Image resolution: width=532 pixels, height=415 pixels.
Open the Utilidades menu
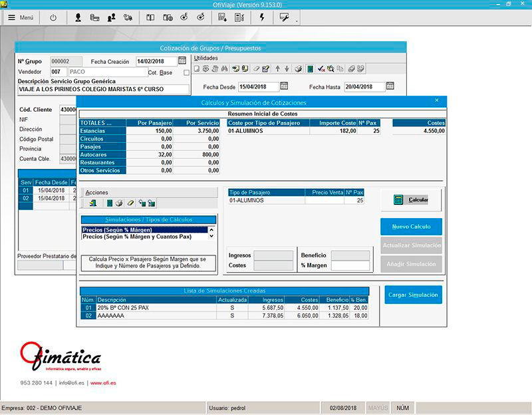tap(205, 58)
